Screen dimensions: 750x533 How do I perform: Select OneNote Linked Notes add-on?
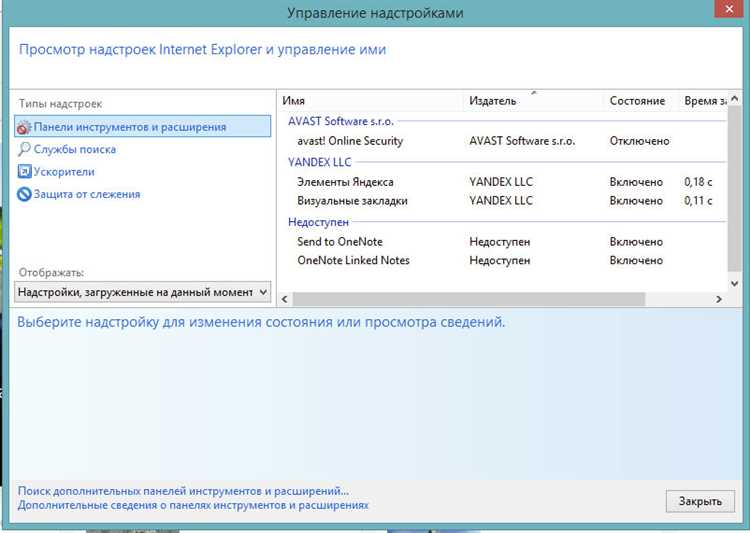pos(353,260)
